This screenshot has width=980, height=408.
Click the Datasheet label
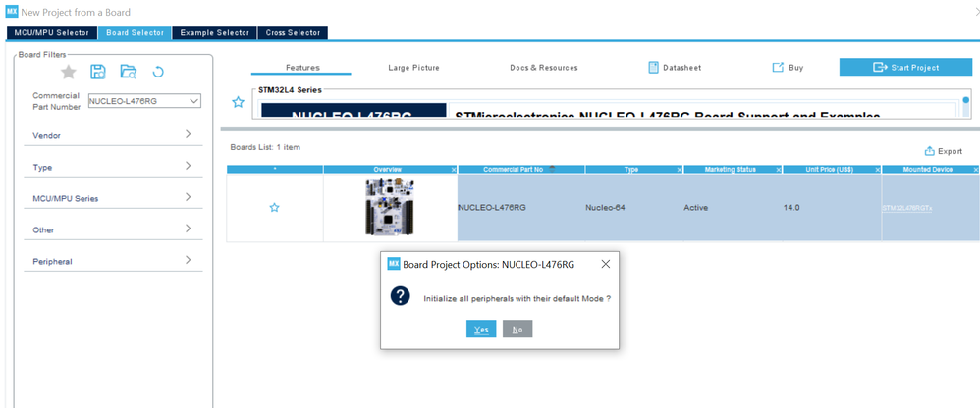click(x=681, y=68)
